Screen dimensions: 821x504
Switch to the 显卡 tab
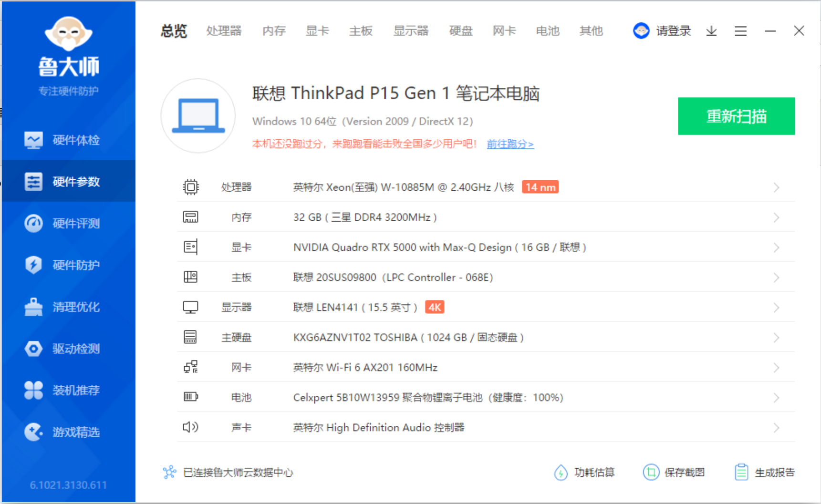point(317,31)
